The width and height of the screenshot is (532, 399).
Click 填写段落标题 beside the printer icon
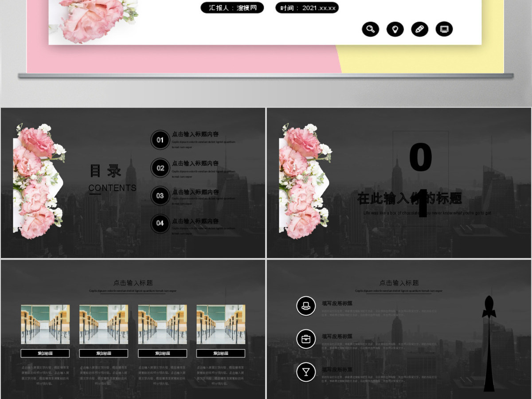click(x=337, y=303)
